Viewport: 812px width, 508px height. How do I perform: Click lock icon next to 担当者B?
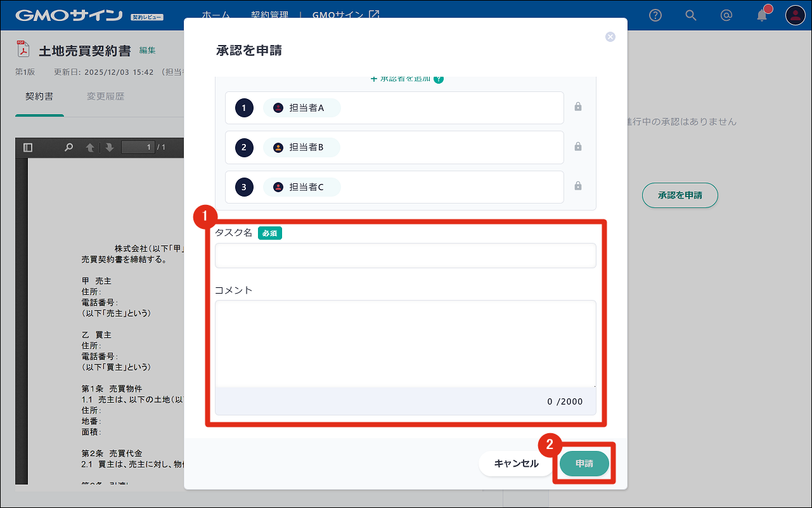[578, 147]
